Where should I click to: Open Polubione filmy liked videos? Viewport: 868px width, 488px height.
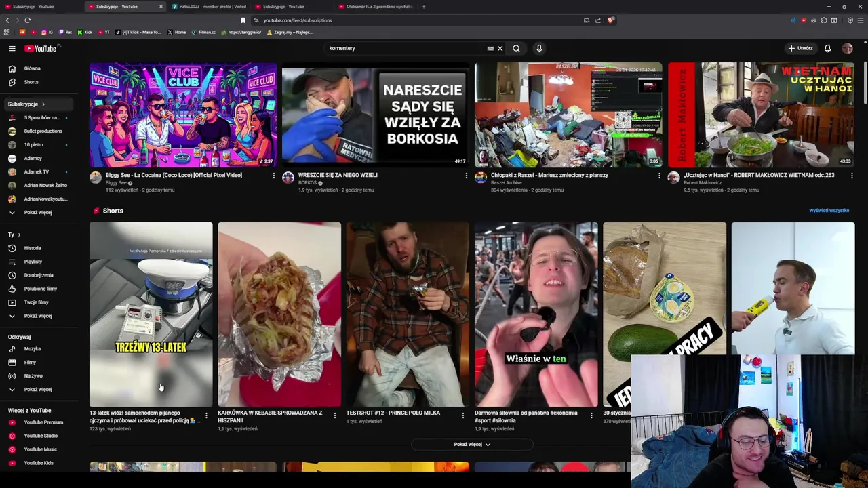point(37,289)
